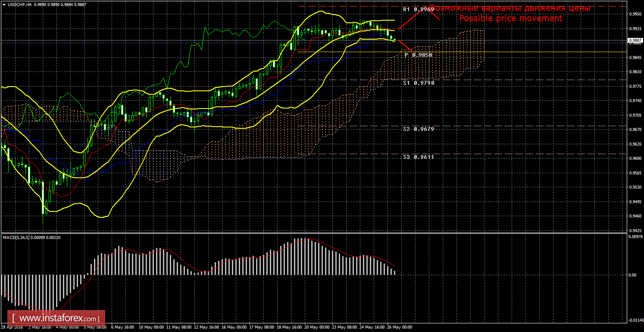Screen dimensions: 644x332
Task: Click the 'Possible price movement' annotation text
Action: pos(510,19)
